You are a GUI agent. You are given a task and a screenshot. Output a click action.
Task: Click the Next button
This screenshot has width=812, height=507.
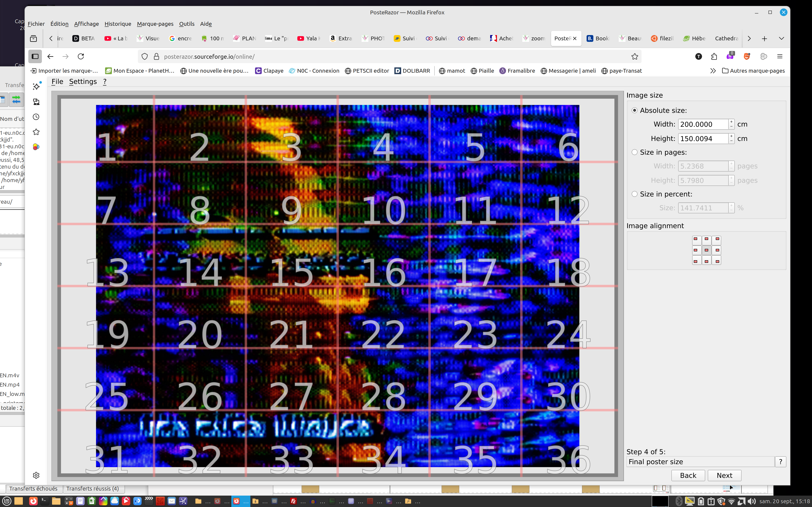coord(724,475)
